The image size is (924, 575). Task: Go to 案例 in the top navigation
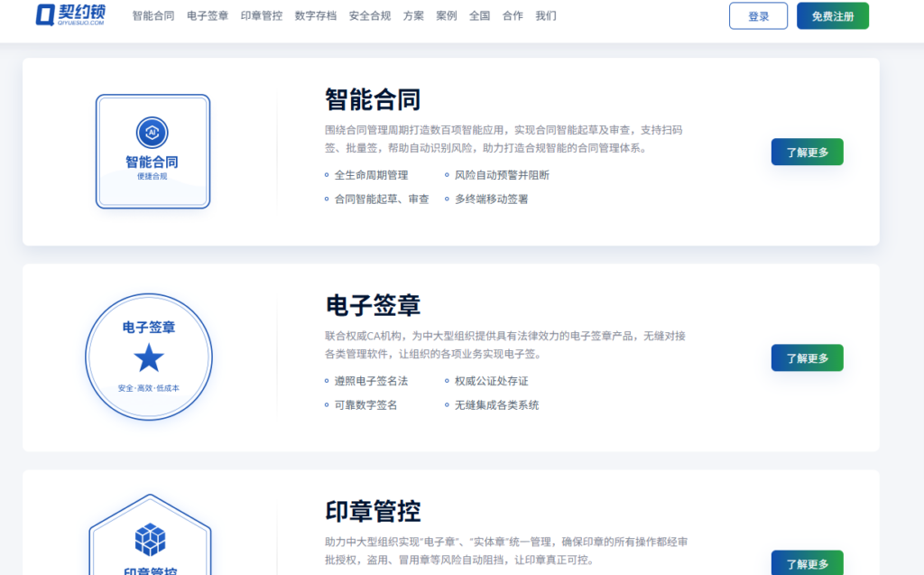coord(447,16)
